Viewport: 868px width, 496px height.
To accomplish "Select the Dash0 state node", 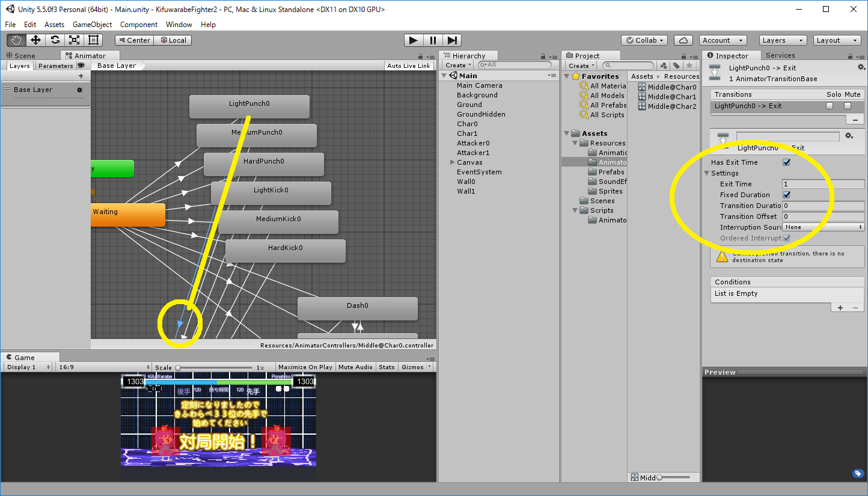I will (357, 308).
